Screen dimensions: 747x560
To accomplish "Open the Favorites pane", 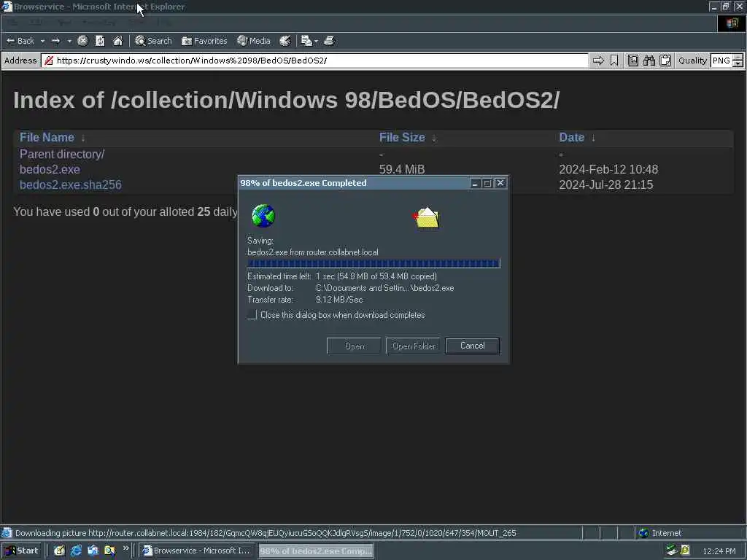I will tap(204, 41).
